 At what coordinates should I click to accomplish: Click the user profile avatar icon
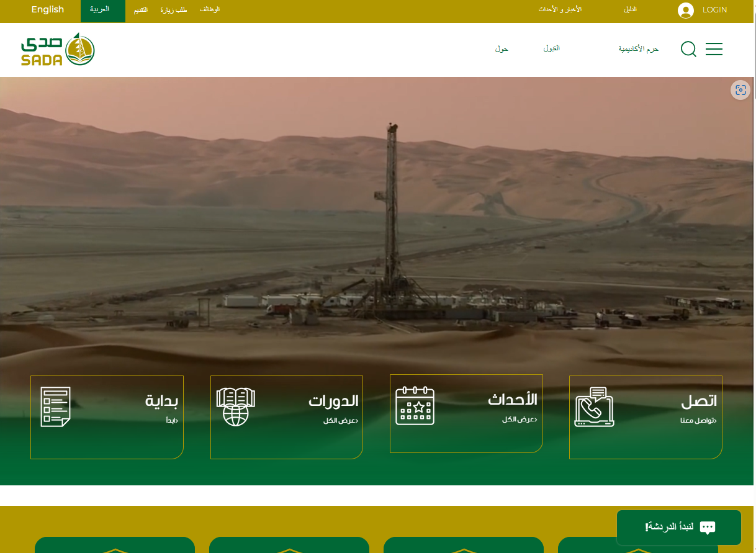686,11
